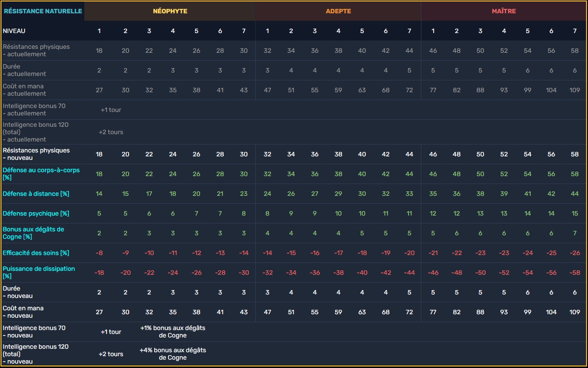Click 'Résistances physiques - actuellement' row label
Image resolution: width=588 pixels, height=368 pixels.
pyautogui.click(x=36, y=50)
